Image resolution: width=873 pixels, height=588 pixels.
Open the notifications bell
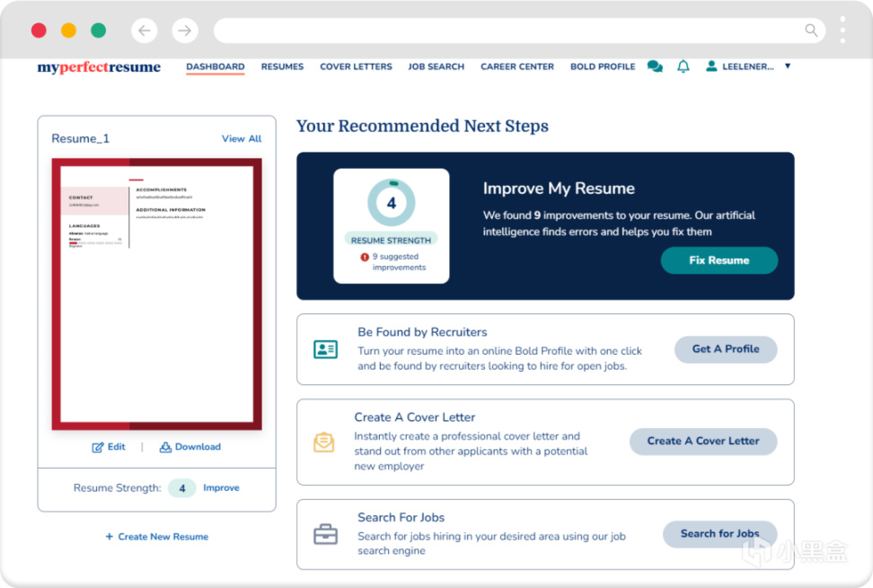(x=683, y=66)
